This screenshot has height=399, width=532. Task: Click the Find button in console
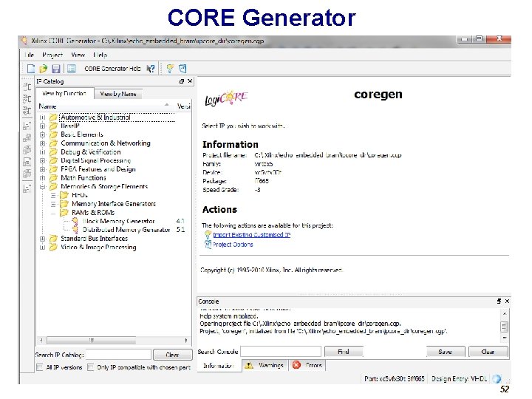pos(344,352)
